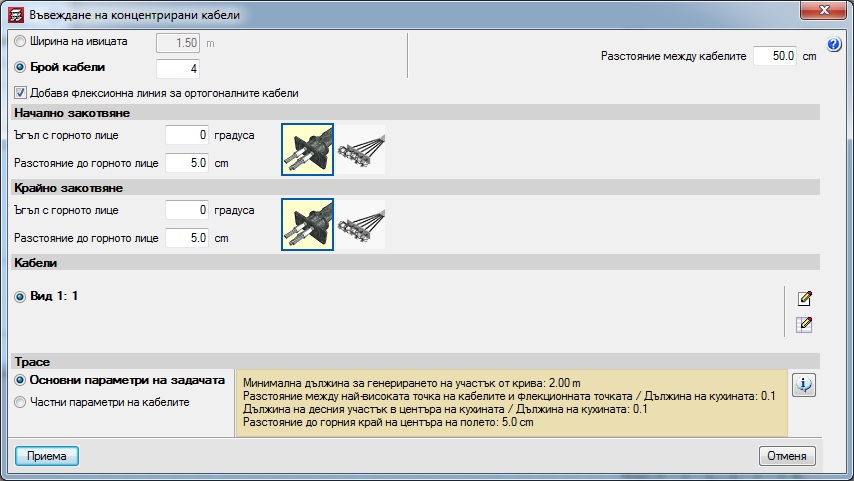Click the Приема button

pyautogui.click(x=47, y=456)
